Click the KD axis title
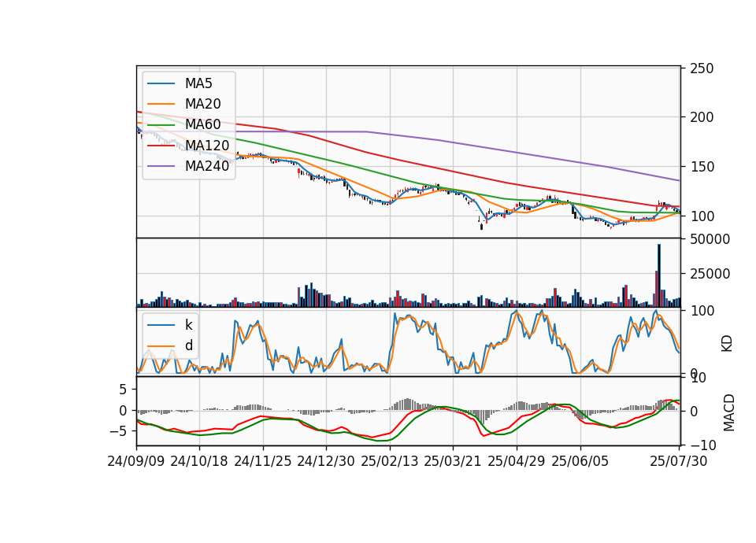 727,344
